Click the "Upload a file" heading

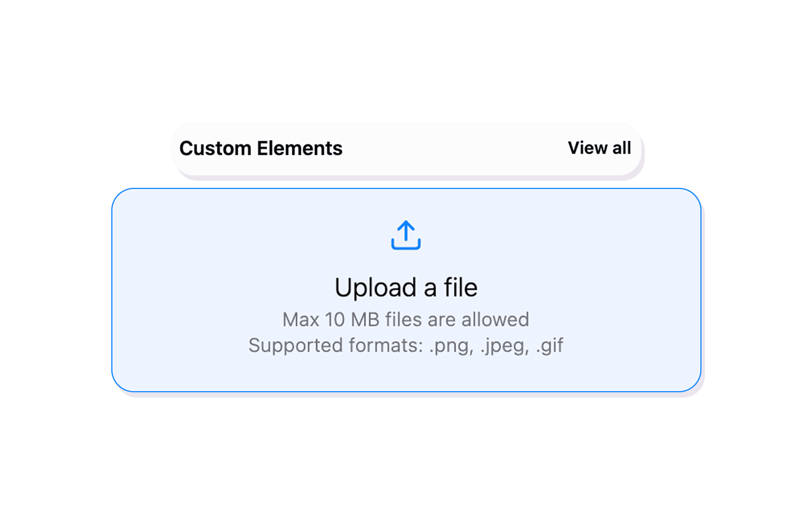tap(406, 287)
